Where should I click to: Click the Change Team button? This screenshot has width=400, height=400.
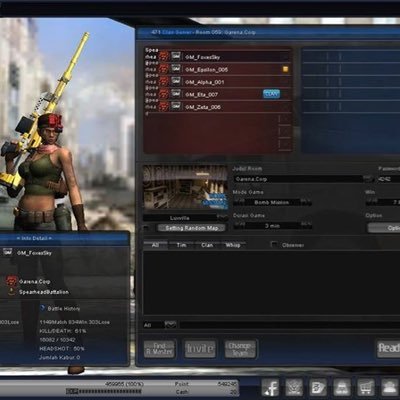tap(240, 349)
